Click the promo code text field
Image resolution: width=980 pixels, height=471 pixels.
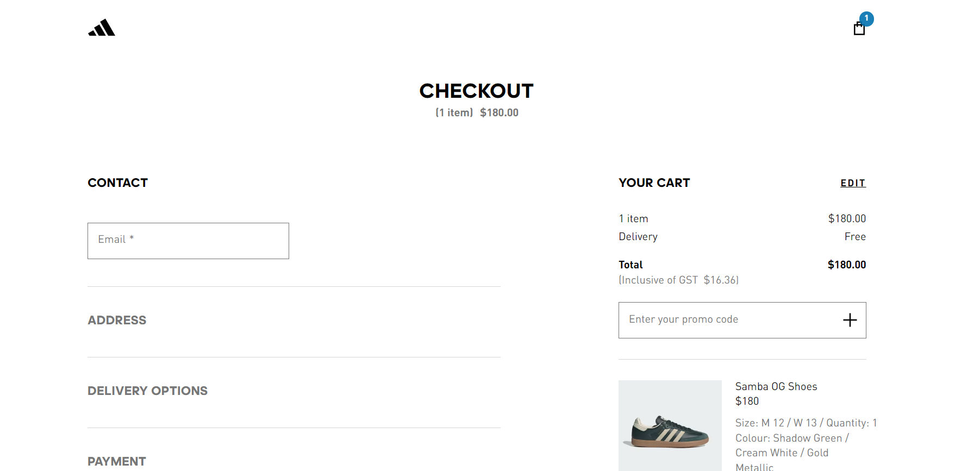coord(728,320)
